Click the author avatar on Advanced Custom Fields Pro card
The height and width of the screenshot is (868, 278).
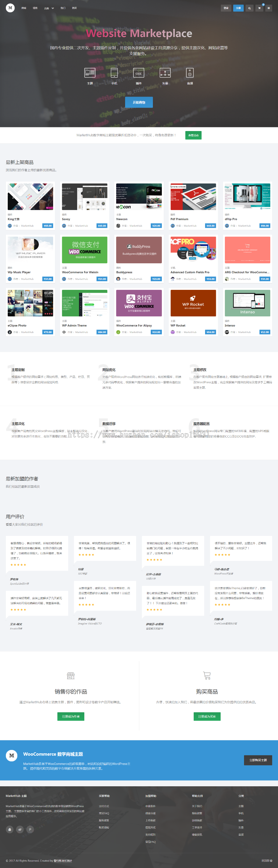(172, 279)
